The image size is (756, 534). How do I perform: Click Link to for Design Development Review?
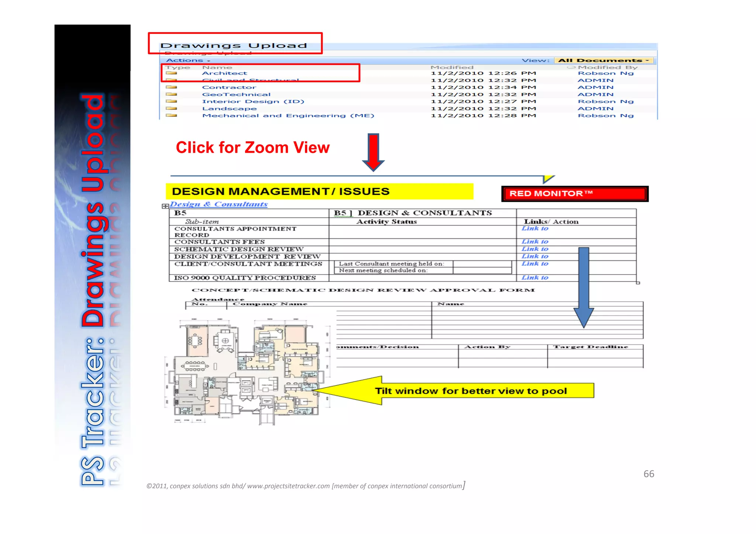535,256
